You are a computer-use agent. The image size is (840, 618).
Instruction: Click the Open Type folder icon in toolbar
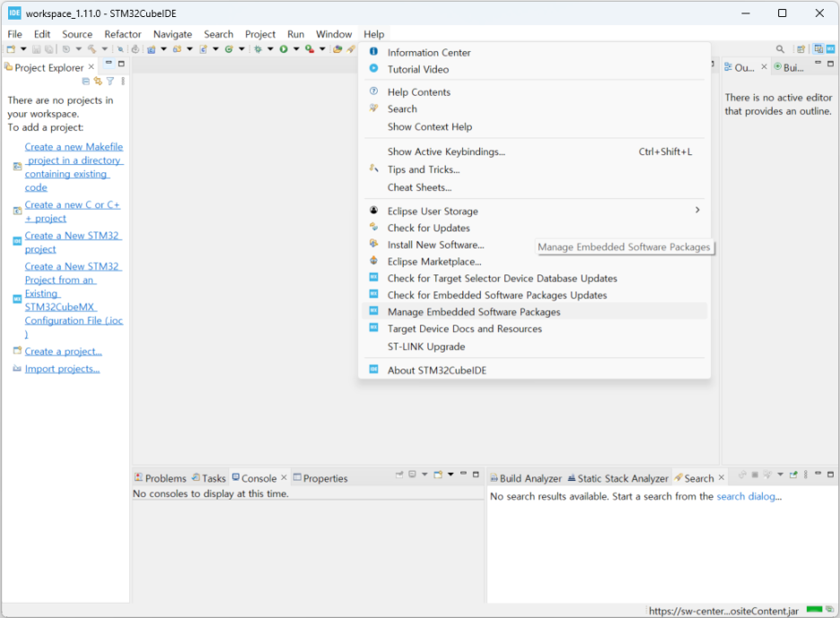click(337, 49)
